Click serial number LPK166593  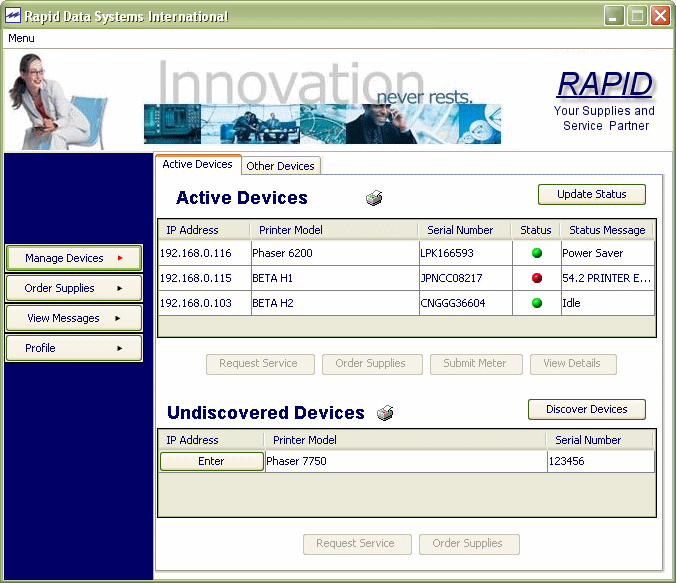(466, 253)
